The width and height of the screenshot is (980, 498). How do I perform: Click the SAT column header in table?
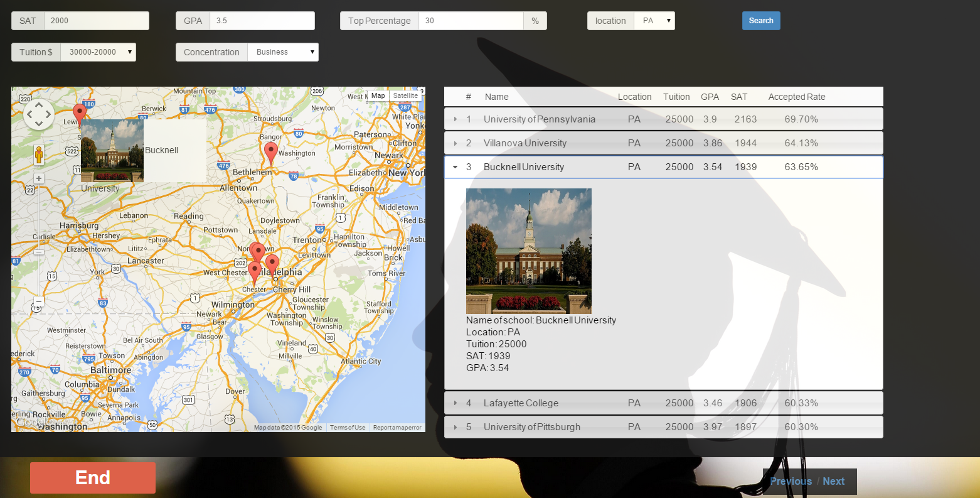[739, 97]
